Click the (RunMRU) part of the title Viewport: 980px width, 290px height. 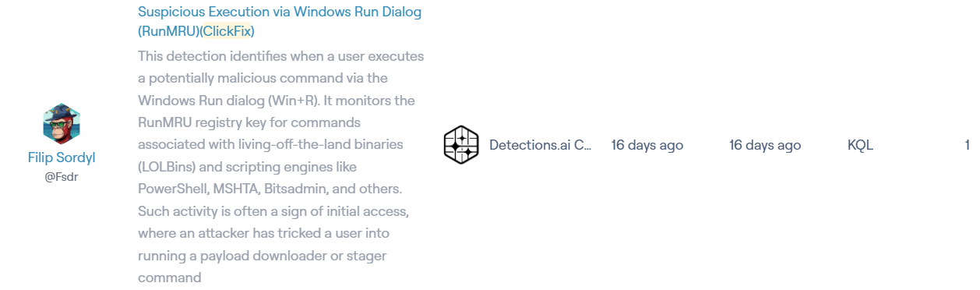pos(168,31)
